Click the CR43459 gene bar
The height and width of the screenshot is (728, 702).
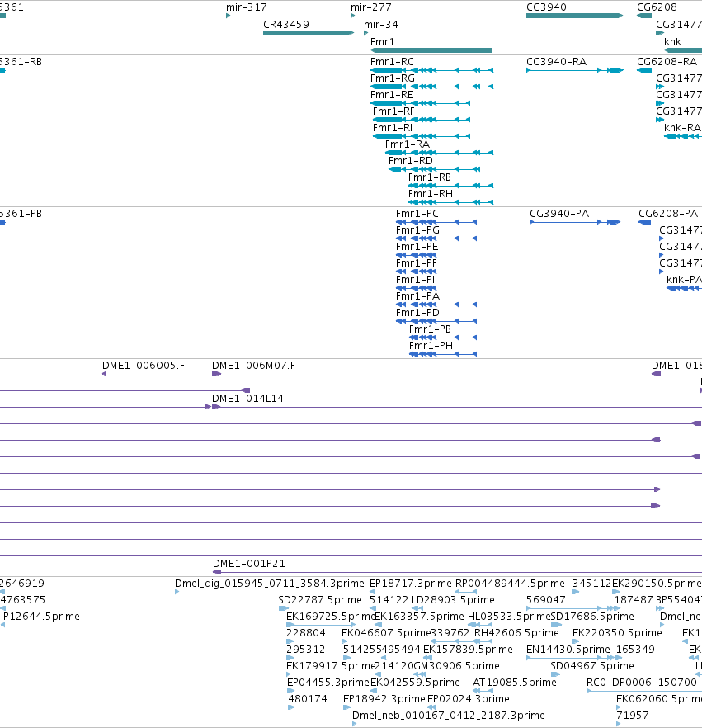[308, 33]
